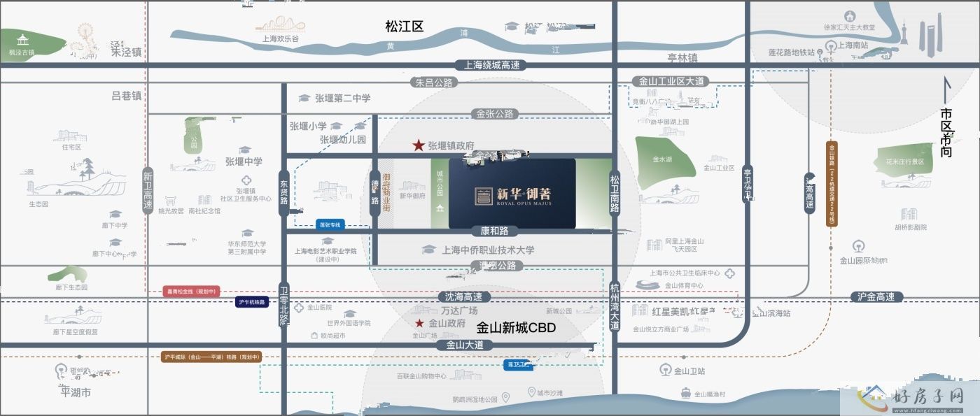Click the 枫泾古镇 pavilion icon
The width and height of the screenshot is (980, 416).
click(x=24, y=39)
